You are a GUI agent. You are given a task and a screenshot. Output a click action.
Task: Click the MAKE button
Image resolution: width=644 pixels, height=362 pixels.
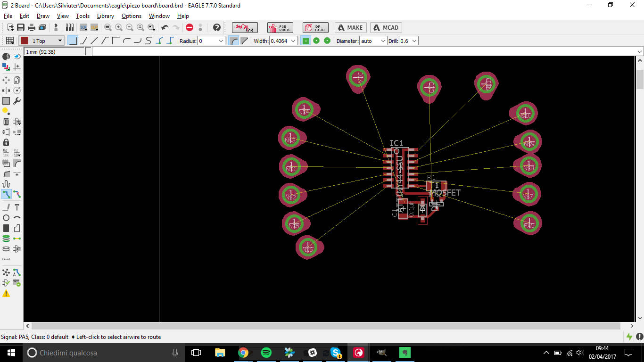[350, 28]
